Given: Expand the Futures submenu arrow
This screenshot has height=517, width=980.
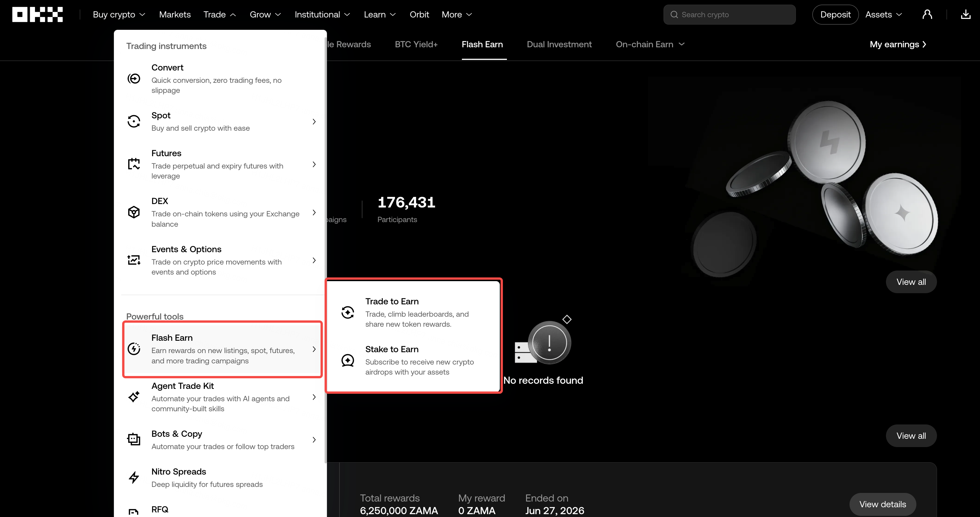Looking at the screenshot, I should (314, 164).
